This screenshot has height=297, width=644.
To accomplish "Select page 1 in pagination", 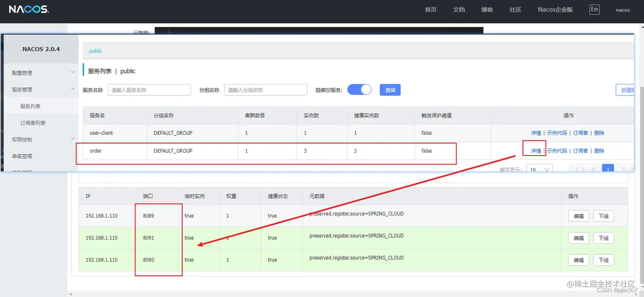I will point(608,168).
